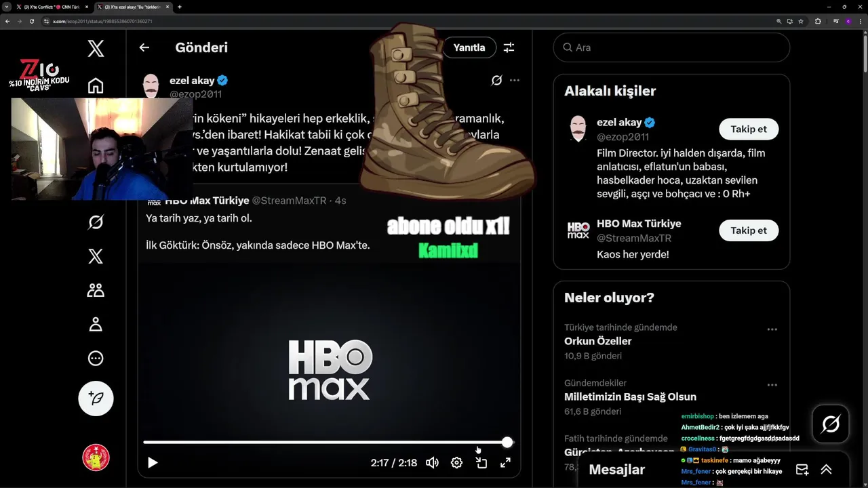Open Profile icon in the sidebar

tap(96, 324)
